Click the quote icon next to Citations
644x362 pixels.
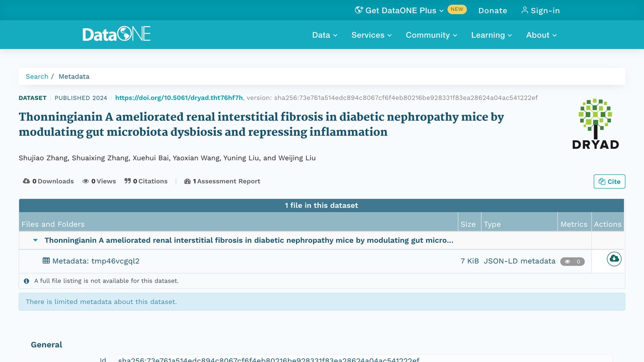[x=128, y=181]
